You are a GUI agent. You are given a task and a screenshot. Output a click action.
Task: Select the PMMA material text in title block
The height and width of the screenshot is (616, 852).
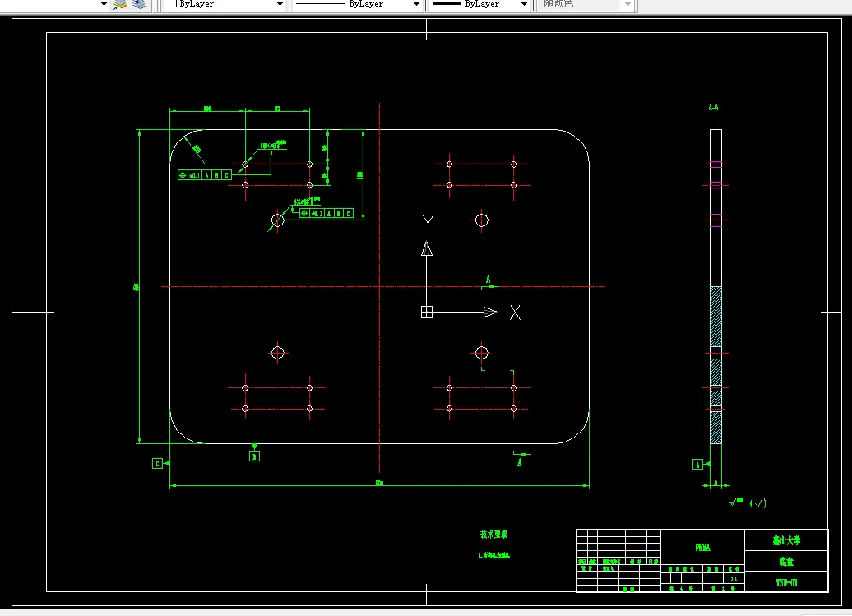[x=702, y=548]
